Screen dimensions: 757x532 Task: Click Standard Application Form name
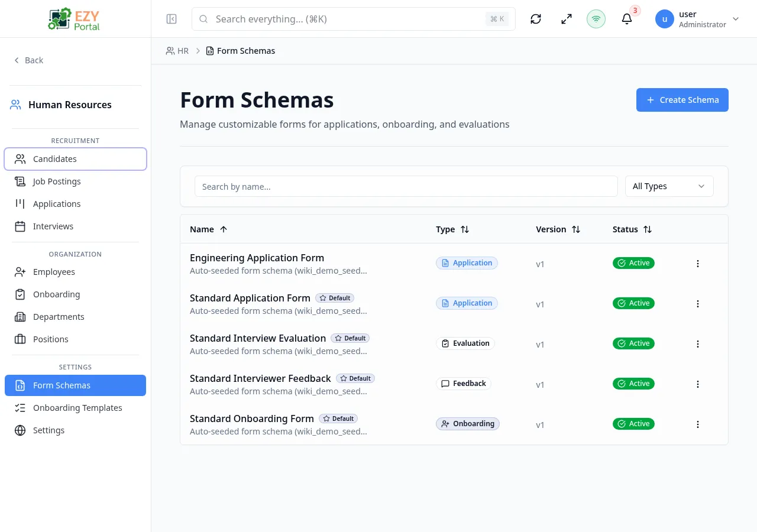coord(250,298)
